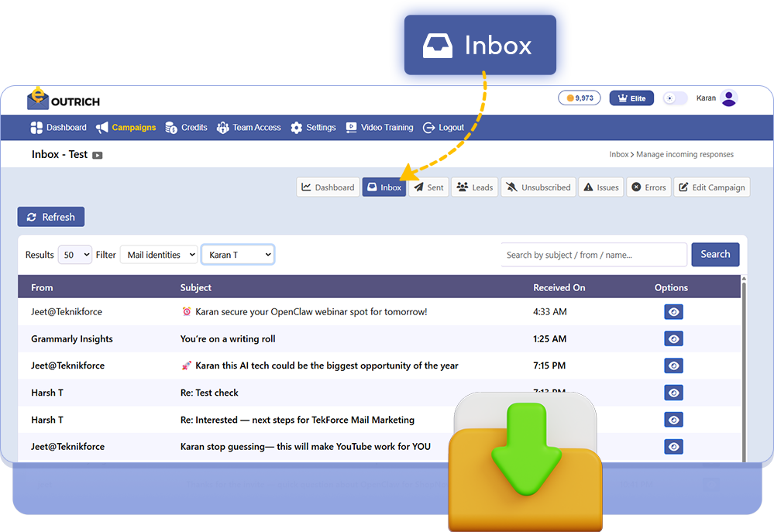
Task: Expand the Karan T dropdown
Action: [238, 255]
